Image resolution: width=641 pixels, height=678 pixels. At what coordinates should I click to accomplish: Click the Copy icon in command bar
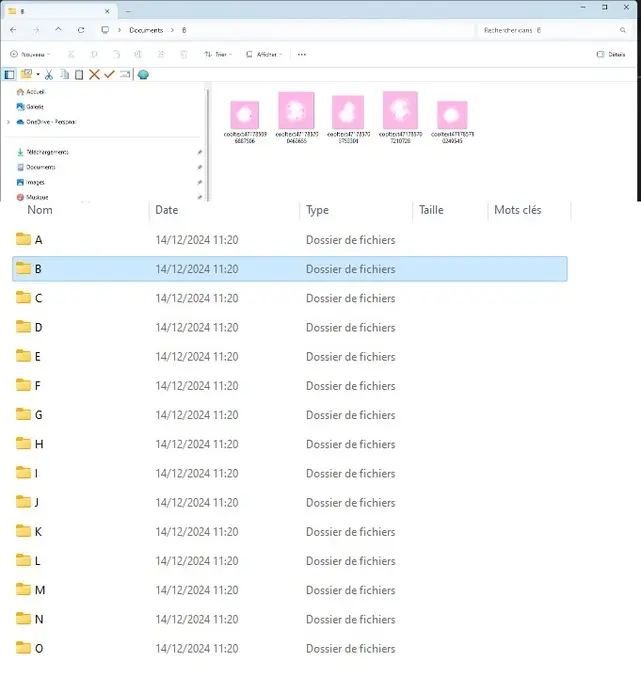pos(94,54)
